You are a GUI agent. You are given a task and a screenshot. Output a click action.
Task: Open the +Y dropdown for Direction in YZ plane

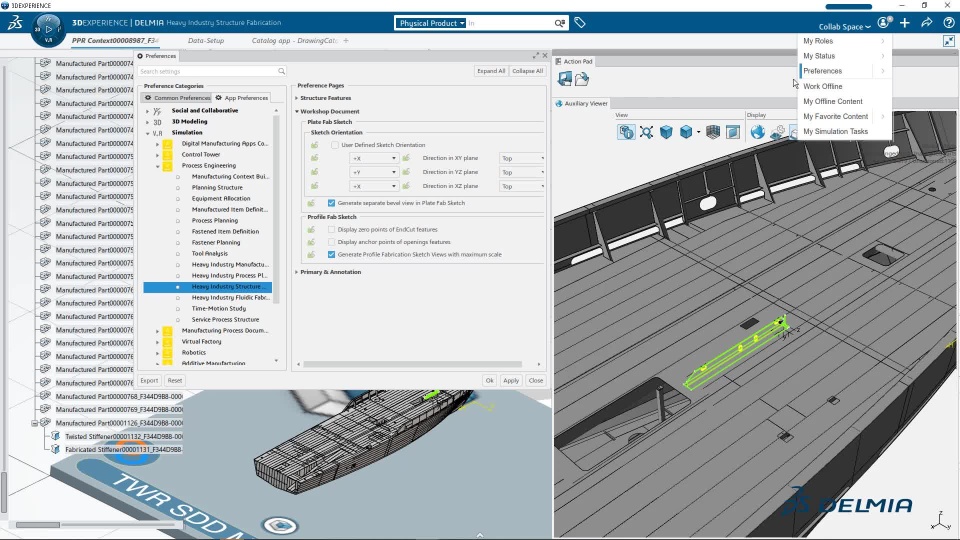coord(373,172)
